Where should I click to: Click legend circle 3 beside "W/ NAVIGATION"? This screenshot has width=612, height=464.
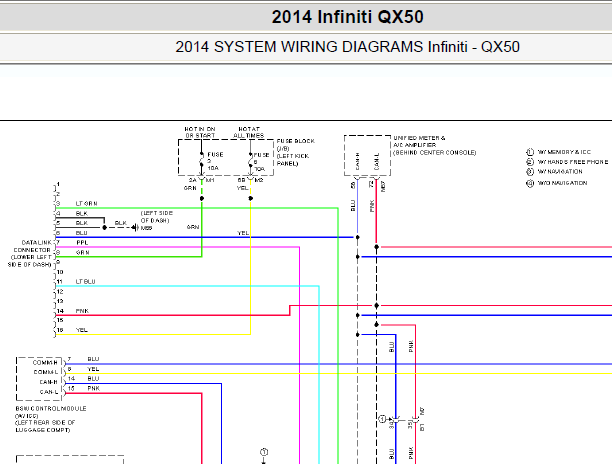530,172
